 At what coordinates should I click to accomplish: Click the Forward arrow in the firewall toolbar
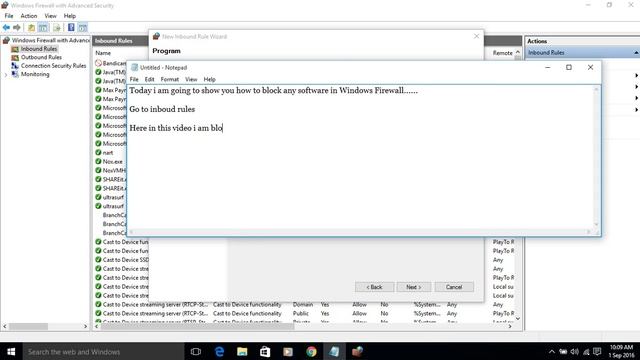(x=17, y=27)
